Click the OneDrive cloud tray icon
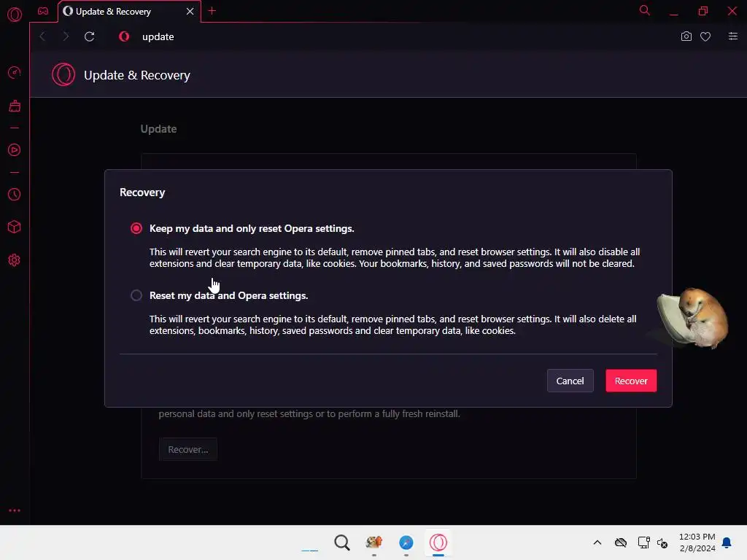The width and height of the screenshot is (747, 560). point(621,542)
